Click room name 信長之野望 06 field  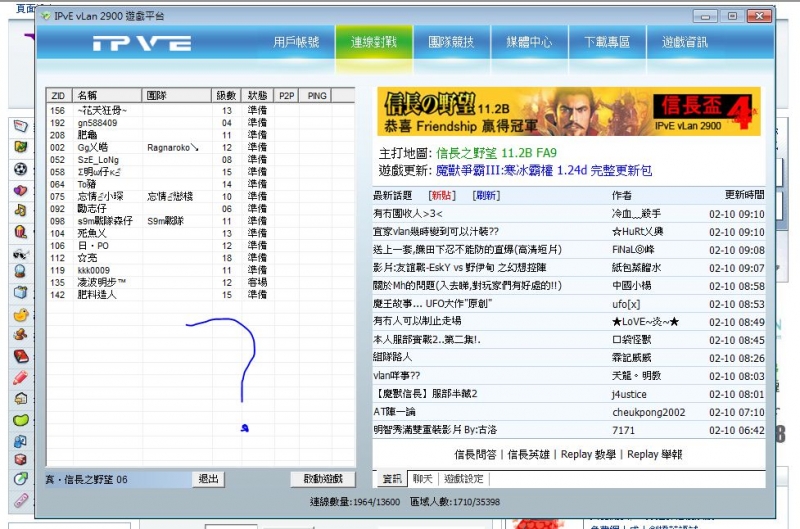tap(118, 479)
